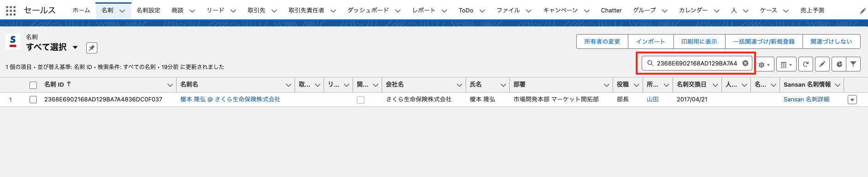The height and width of the screenshot is (177, 868).
Task: Click the magnifier icon in the search box
Action: [650, 63]
